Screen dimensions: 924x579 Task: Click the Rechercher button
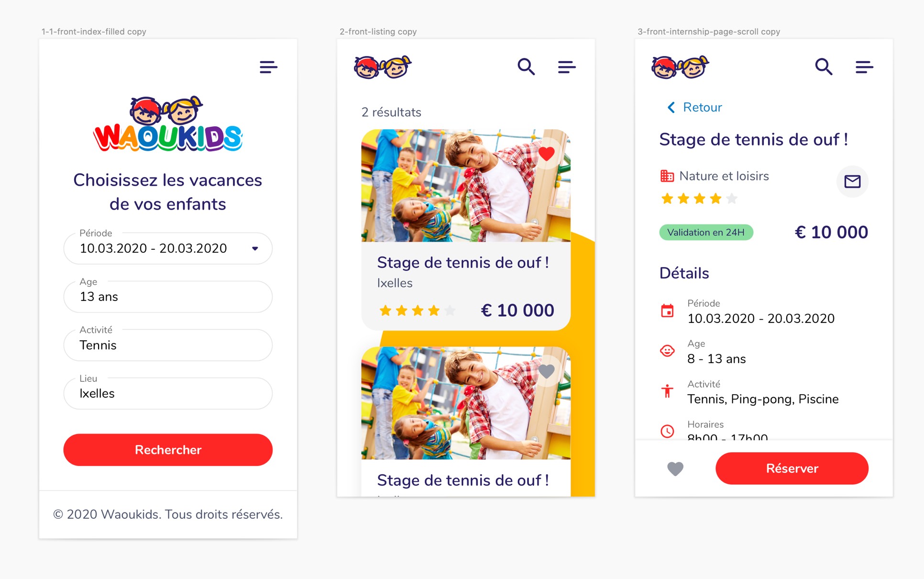click(x=168, y=450)
